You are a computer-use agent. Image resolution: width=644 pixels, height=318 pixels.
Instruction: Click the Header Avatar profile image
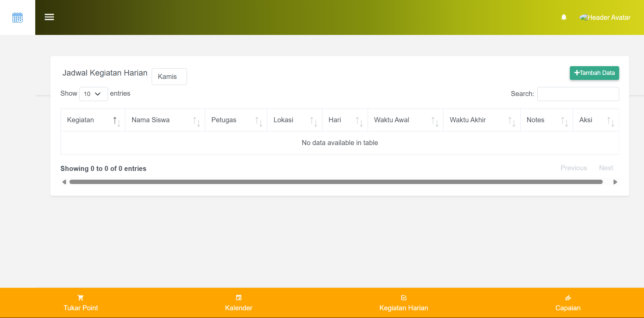(x=583, y=17)
